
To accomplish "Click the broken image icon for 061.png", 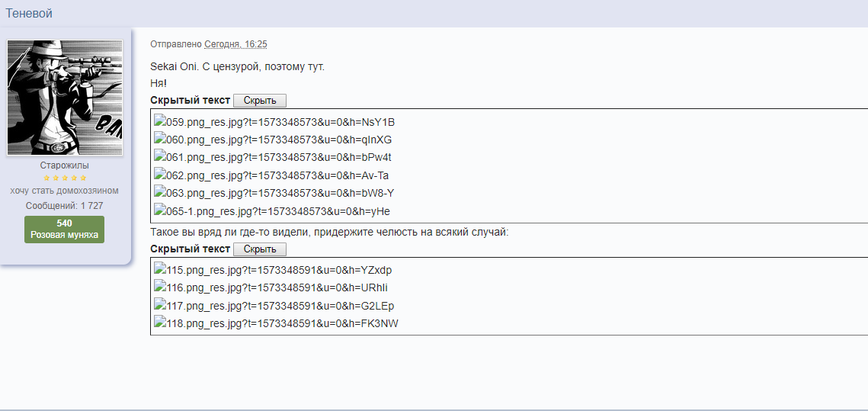I will [x=160, y=156].
